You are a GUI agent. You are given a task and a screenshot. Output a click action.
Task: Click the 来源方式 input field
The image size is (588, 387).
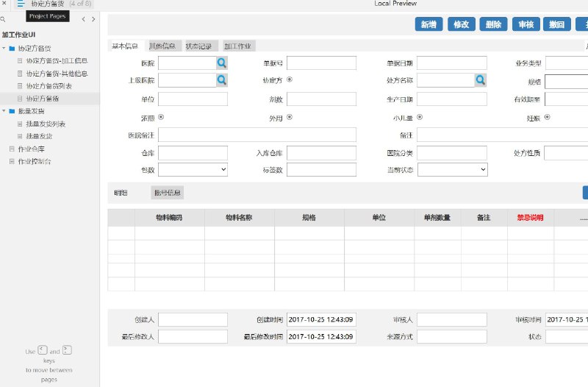pos(452,336)
